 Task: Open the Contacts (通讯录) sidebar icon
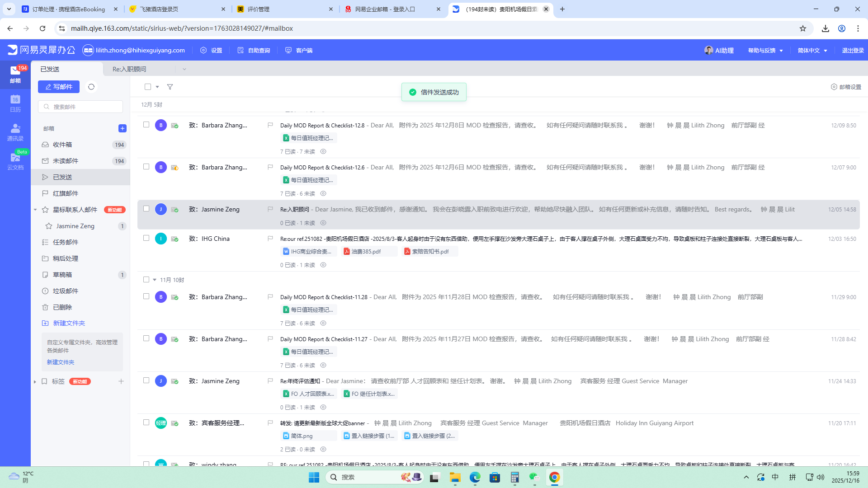coord(15,132)
